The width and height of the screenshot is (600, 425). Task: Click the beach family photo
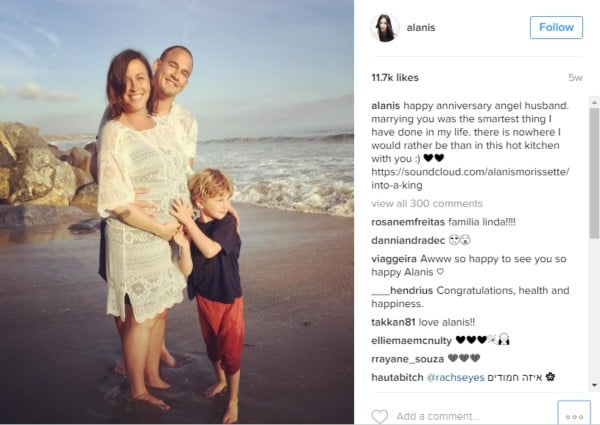177,212
